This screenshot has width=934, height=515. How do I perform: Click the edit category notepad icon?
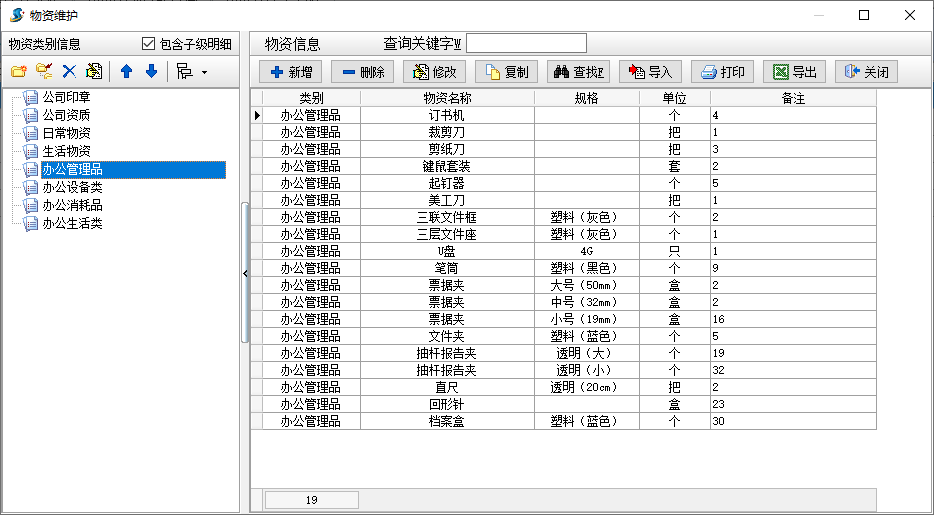tap(94, 71)
